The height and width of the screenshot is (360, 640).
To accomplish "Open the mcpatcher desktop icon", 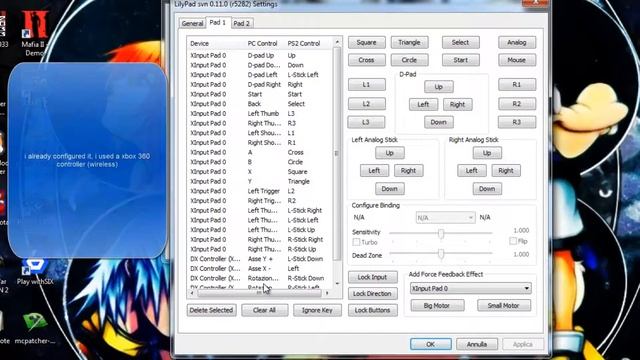I will 35,328.
